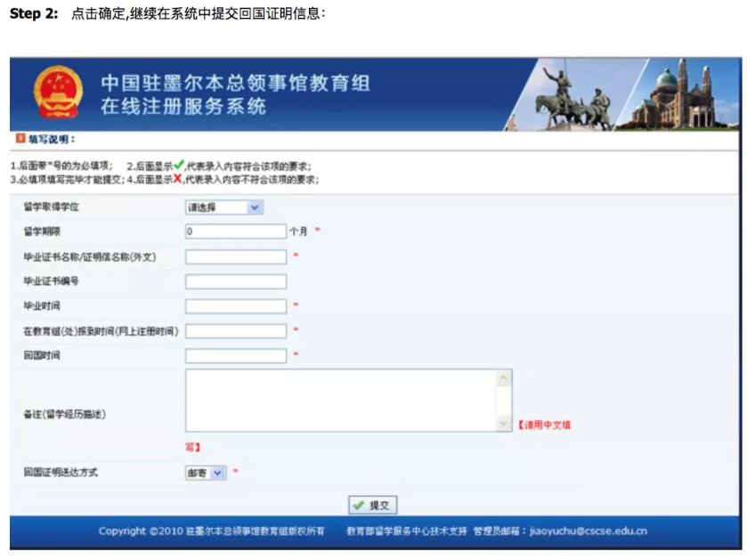
Task: Expand the 回国证明送达方式 dropdown
Action: click(x=206, y=473)
